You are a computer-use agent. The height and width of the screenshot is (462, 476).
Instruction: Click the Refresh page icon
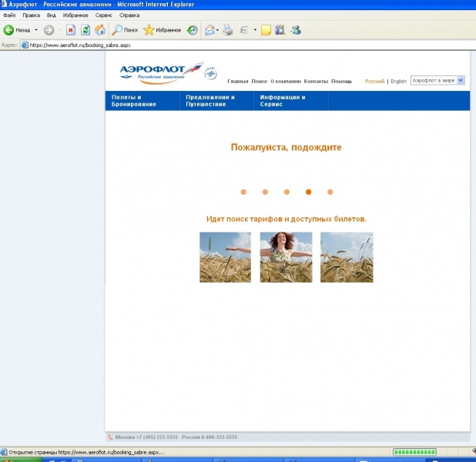coord(85,30)
